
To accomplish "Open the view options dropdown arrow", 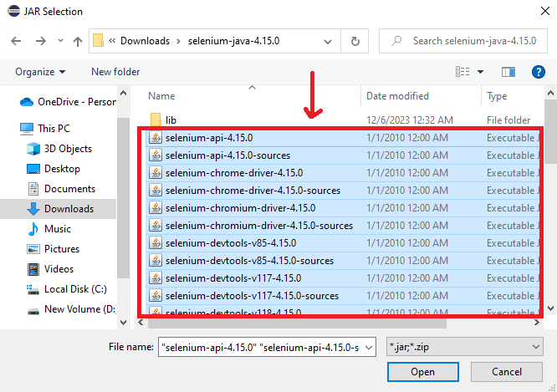I will [x=479, y=72].
